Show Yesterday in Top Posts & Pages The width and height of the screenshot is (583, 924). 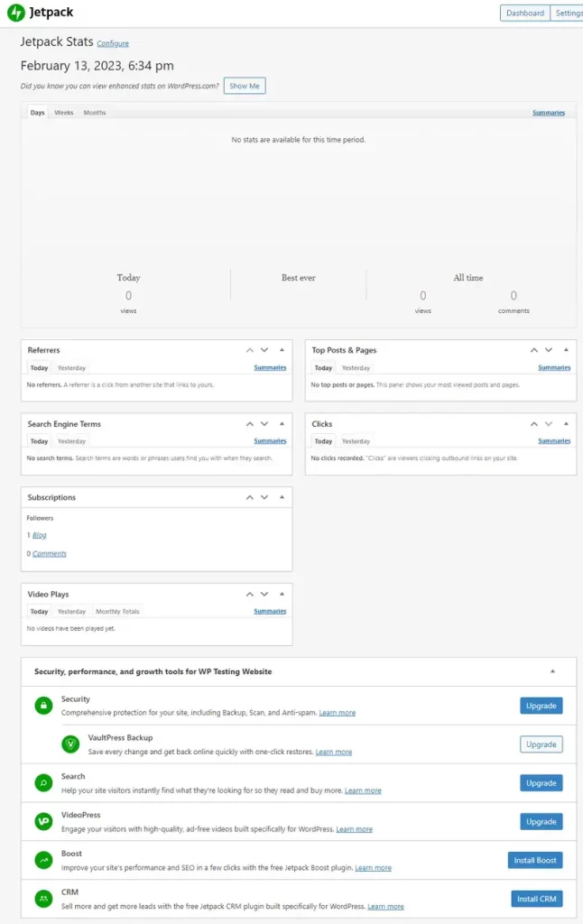pos(356,368)
